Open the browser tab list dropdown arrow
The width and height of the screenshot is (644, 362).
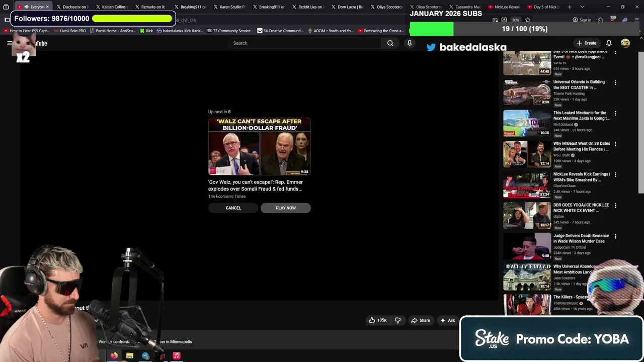tap(582, 7)
